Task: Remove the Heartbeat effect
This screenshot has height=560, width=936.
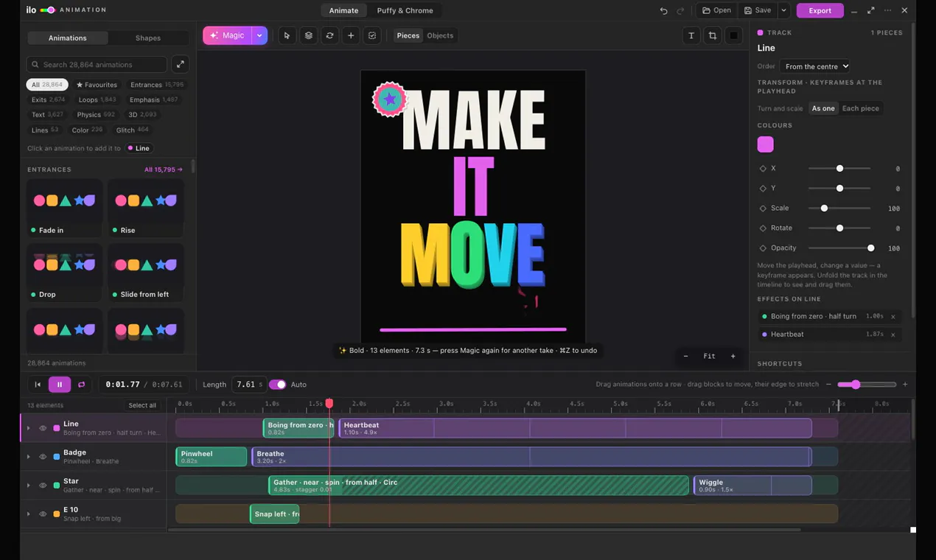Action: (x=893, y=335)
